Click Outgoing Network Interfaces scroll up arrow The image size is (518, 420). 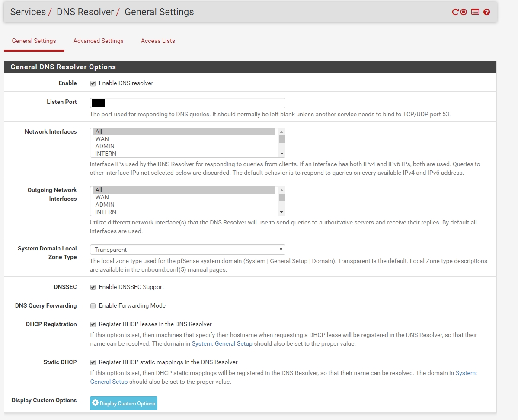pyautogui.click(x=281, y=190)
